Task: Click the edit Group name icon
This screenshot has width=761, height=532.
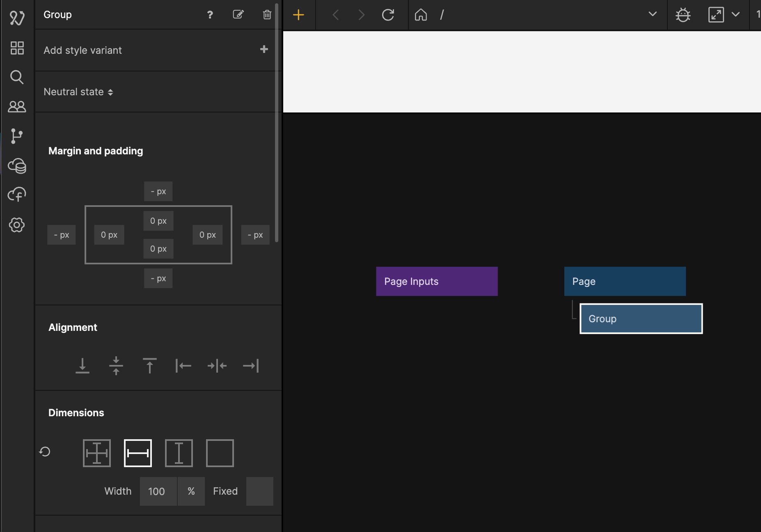Action: 238,15
